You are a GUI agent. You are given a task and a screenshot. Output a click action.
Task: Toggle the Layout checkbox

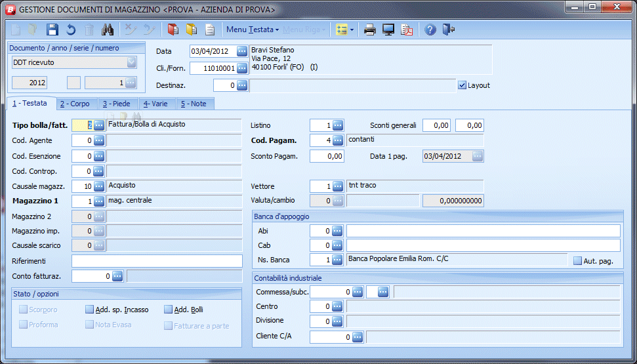(x=462, y=85)
